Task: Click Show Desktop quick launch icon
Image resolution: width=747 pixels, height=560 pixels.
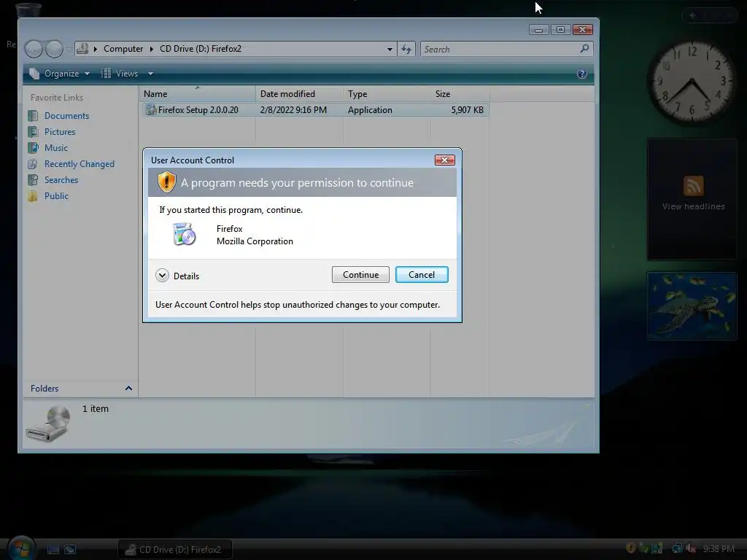Action: coord(53,550)
